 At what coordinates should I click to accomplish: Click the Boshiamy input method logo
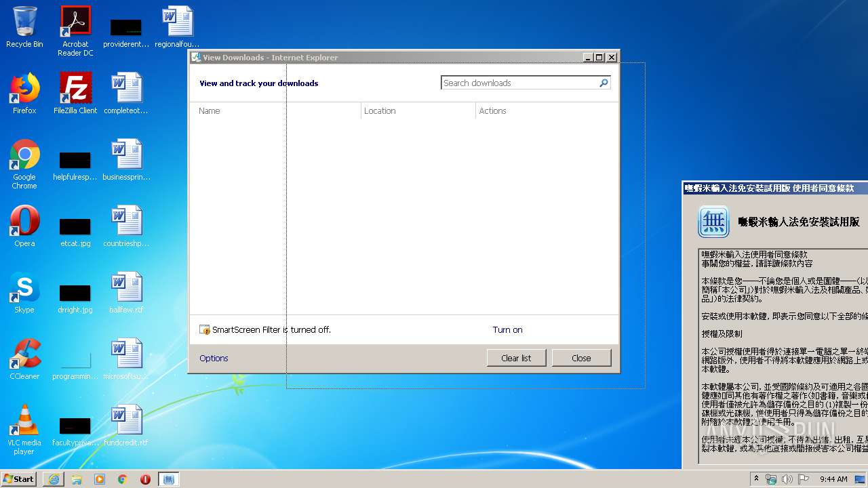tap(713, 222)
